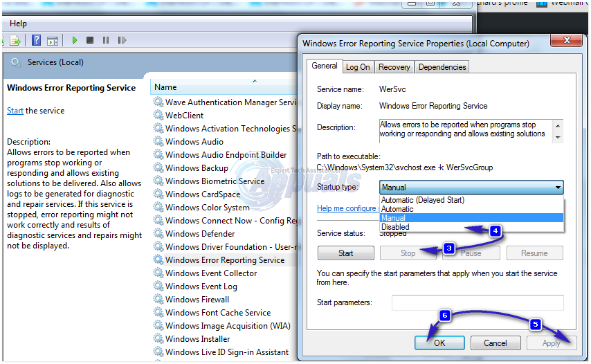Click the Start parameters text field
The height and width of the screenshot is (364, 591).
point(478,302)
